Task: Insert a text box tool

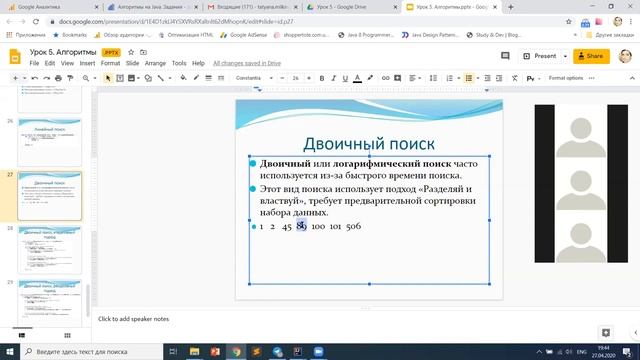Action: point(120,78)
